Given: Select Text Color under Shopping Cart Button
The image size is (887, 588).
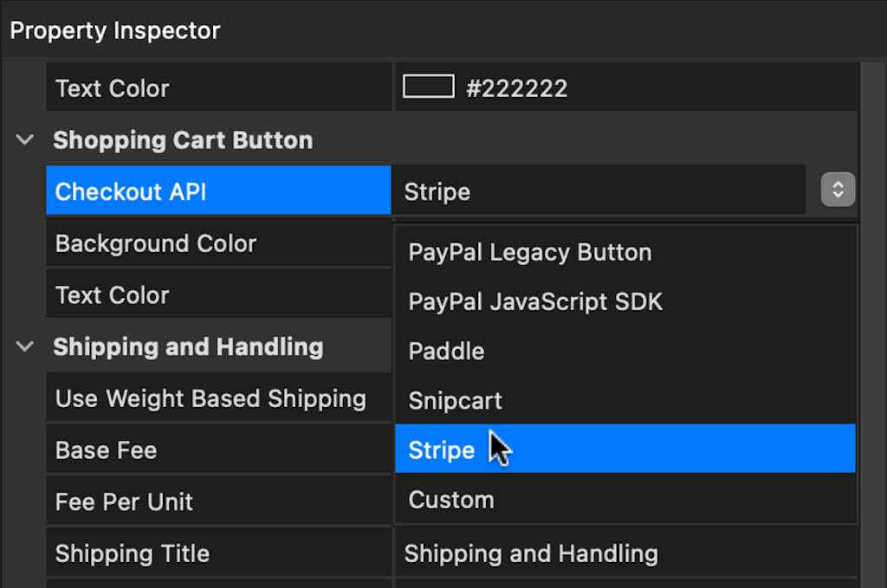Looking at the screenshot, I should tap(218, 294).
